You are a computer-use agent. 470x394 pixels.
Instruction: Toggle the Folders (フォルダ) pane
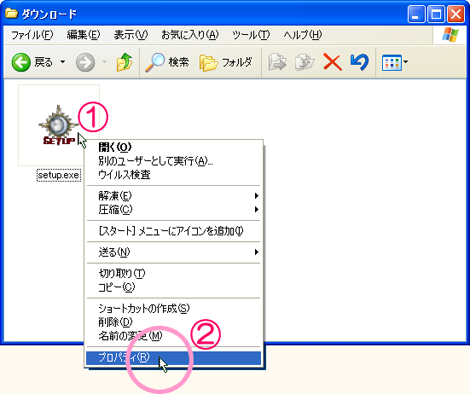pos(226,62)
